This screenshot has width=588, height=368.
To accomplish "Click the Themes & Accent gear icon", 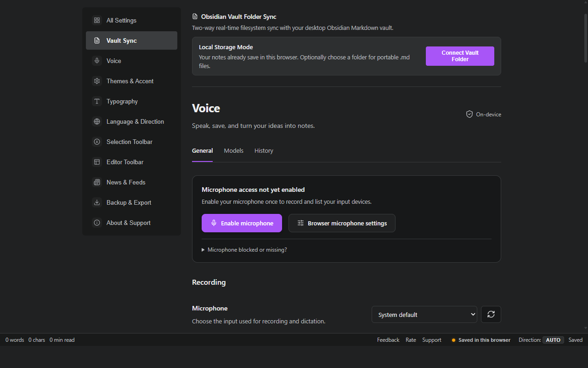I will tap(97, 81).
